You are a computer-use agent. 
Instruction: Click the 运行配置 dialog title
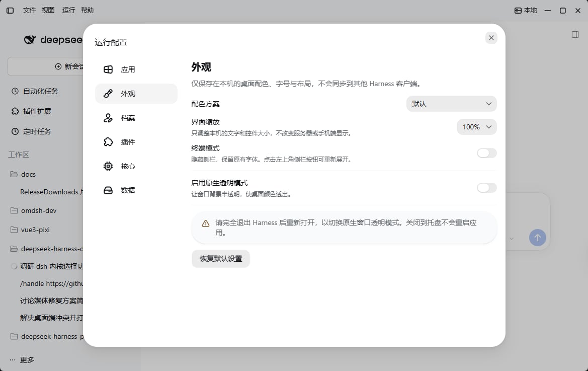pyautogui.click(x=111, y=42)
